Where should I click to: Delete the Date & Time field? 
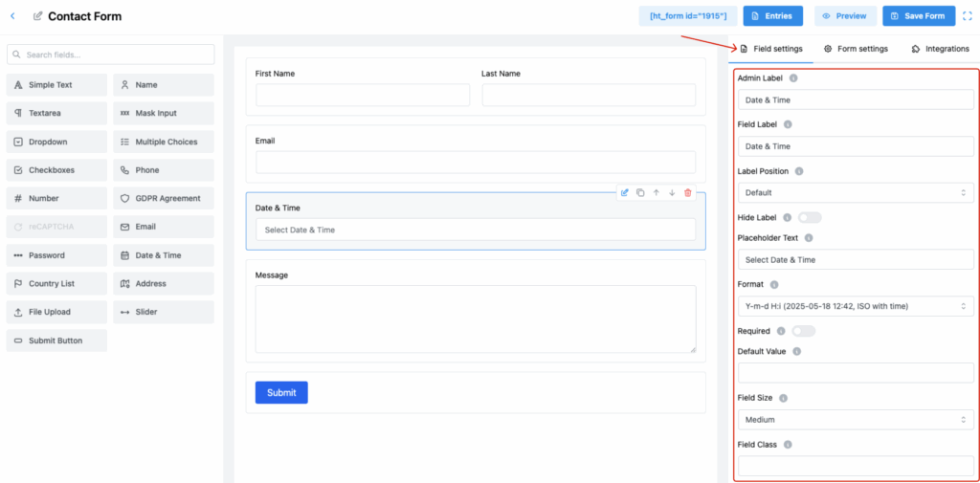687,193
